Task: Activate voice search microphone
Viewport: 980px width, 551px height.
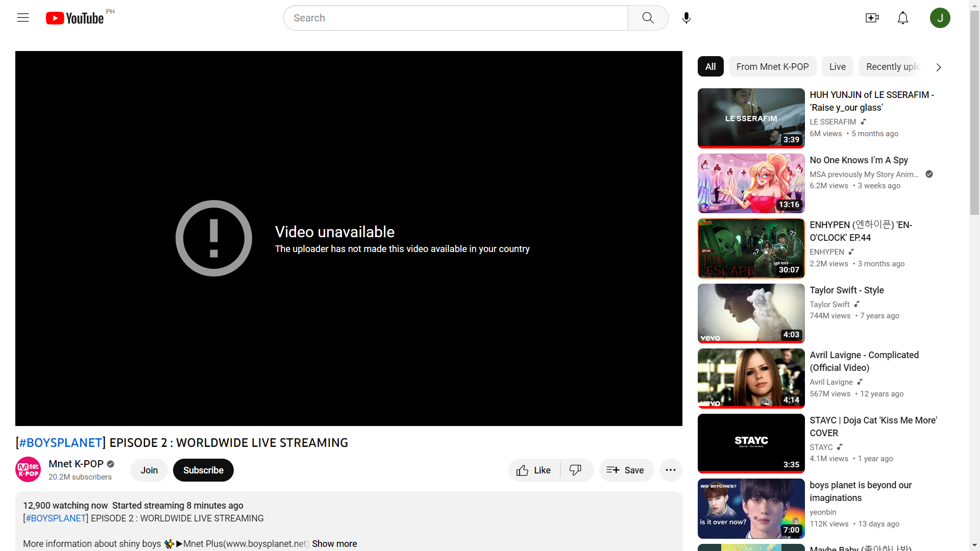Action: pos(687,18)
